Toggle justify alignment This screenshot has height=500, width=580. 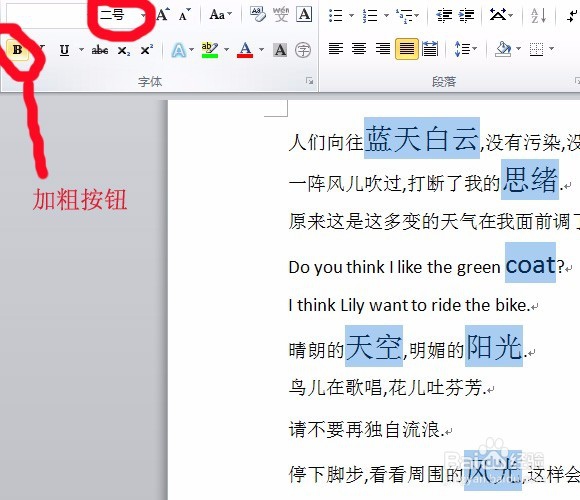point(407,49)
